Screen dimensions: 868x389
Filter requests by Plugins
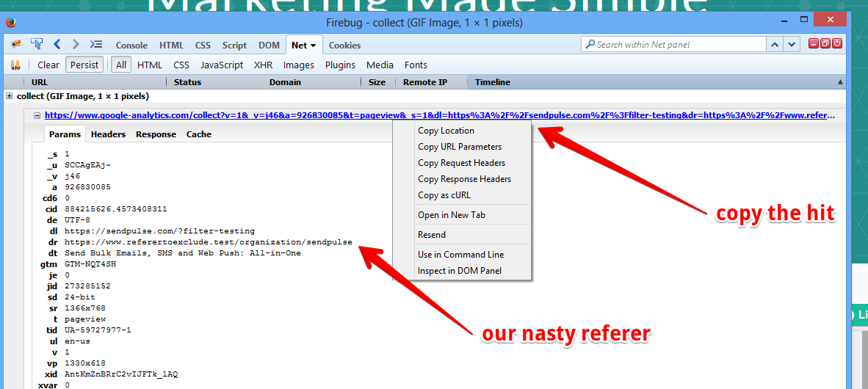tap(341, 65)
